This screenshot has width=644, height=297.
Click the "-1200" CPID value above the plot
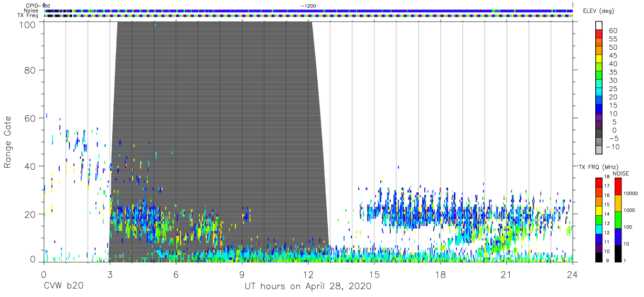(308, 5)
